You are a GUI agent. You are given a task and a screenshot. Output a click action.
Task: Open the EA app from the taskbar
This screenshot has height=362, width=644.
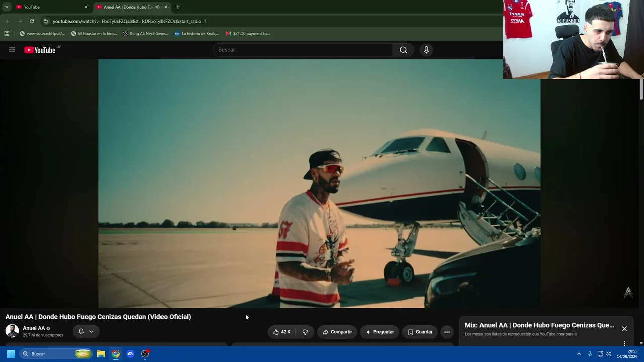pyautogui.click(x=130, y=354)
